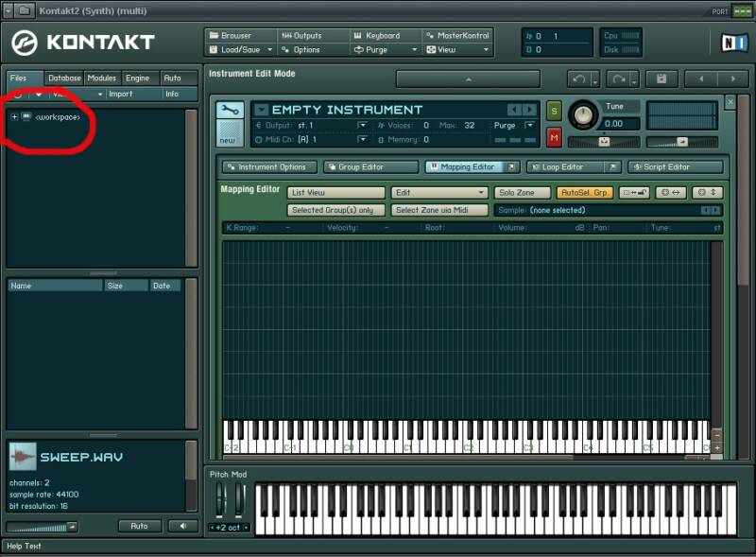Open the Group Editor
756x557 pixels.
click(370, 167)
